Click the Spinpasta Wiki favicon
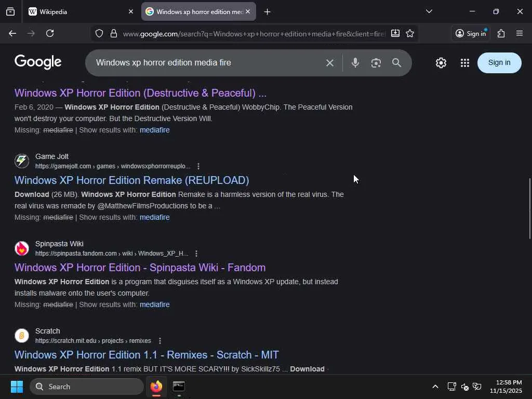 (22, 248)
